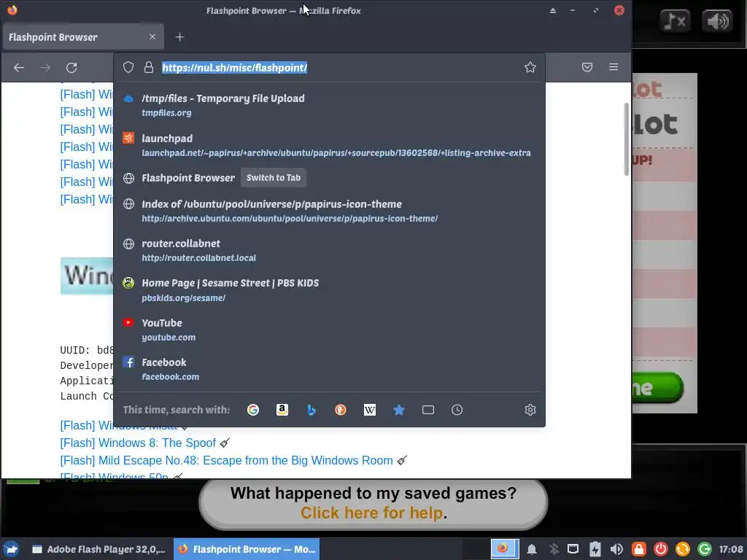
Task: Mute game music in background window
Action: [675, 21]
